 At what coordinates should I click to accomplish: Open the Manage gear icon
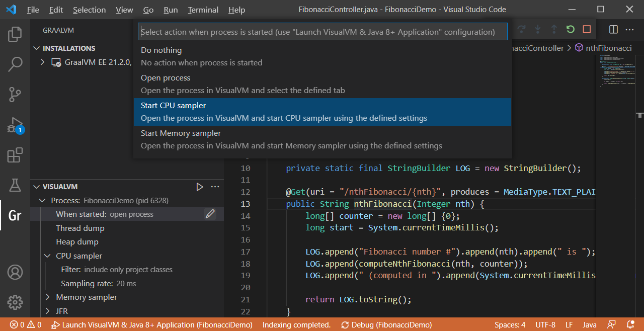pos(15,302)
